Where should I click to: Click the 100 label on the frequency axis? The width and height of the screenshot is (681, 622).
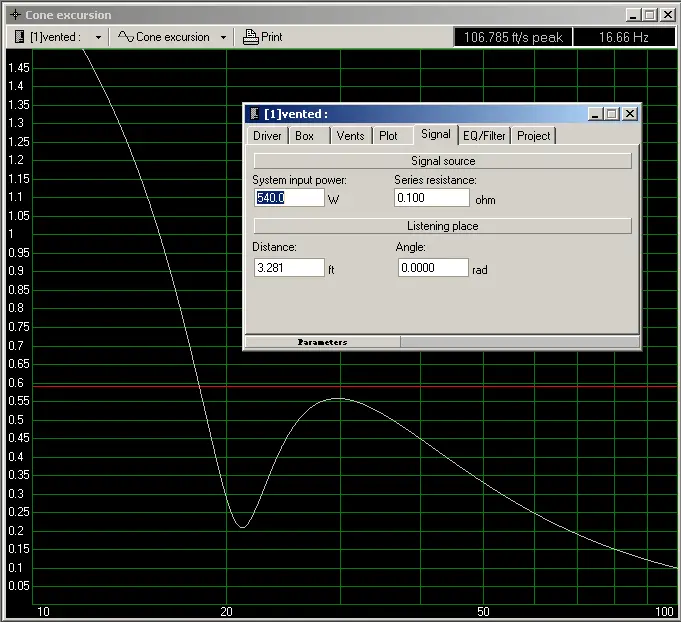click(x=664, y=612)
